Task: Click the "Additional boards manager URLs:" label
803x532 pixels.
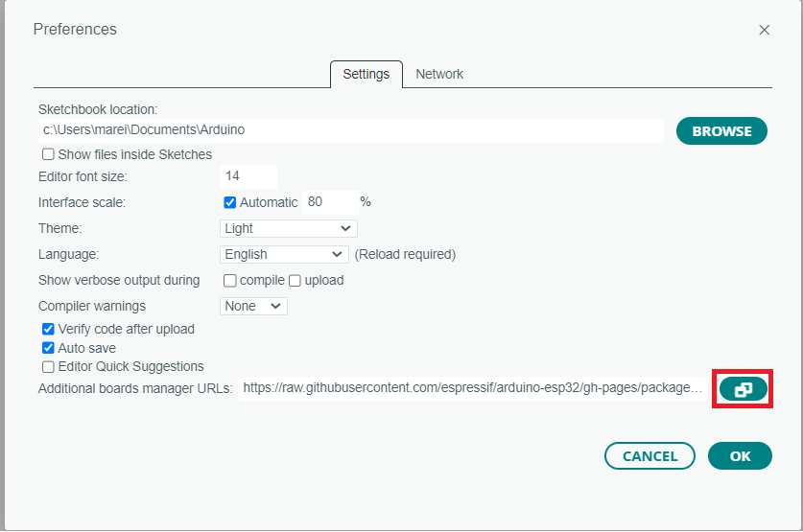Action: click(x=135, y=389)
